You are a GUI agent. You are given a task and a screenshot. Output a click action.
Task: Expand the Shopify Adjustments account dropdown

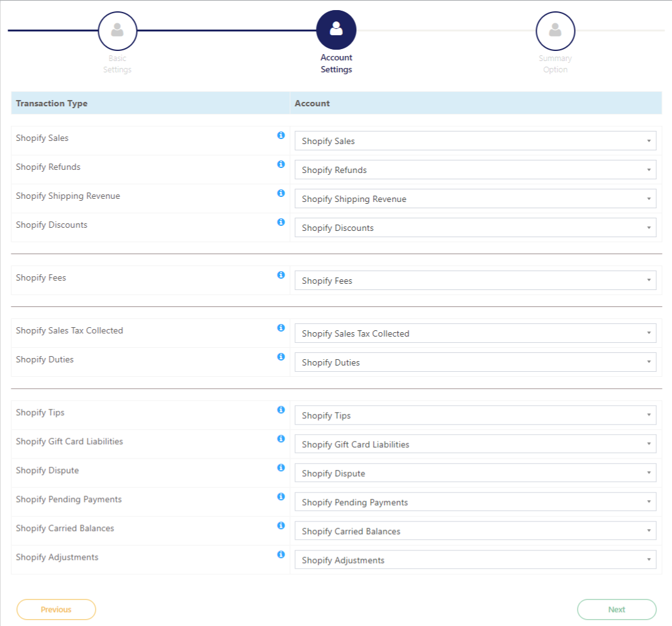tap(475, 560)
